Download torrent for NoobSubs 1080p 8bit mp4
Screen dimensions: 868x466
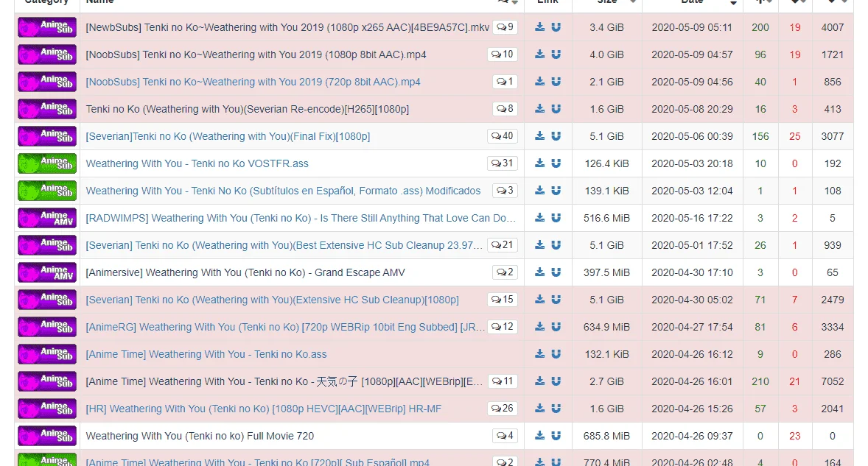coord(539,54)
